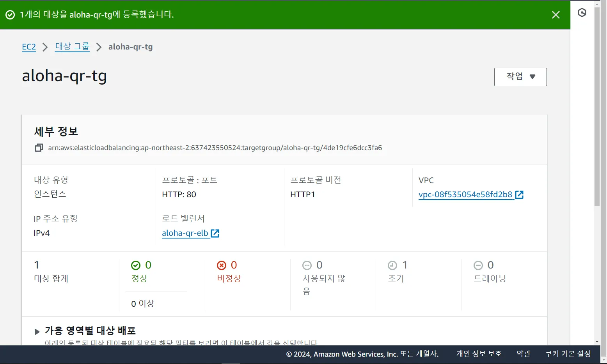Click the 대상 유형 field label

51,180
